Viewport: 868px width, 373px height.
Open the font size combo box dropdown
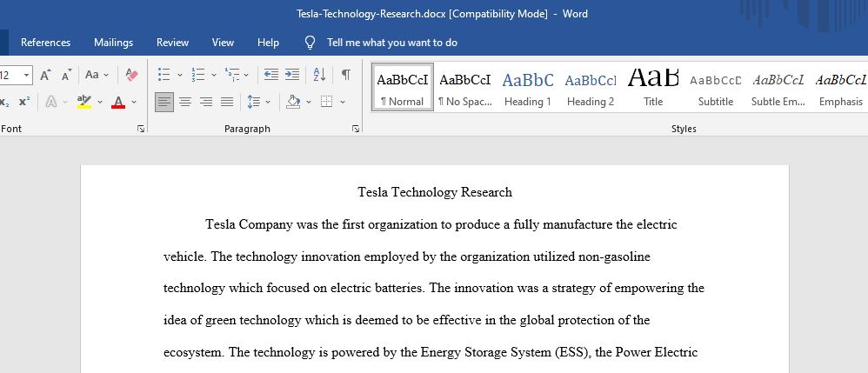(x=26, y=75)
